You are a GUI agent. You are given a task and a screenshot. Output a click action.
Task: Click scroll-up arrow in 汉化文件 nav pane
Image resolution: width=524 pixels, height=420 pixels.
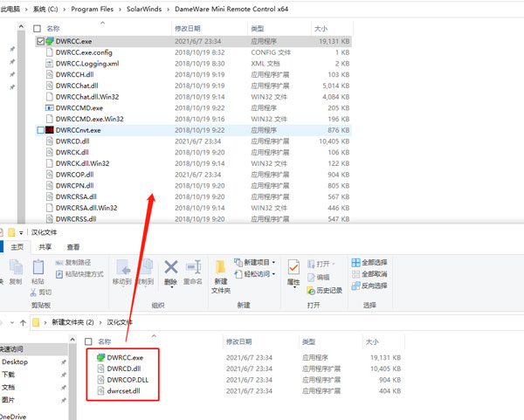(72, 340)
